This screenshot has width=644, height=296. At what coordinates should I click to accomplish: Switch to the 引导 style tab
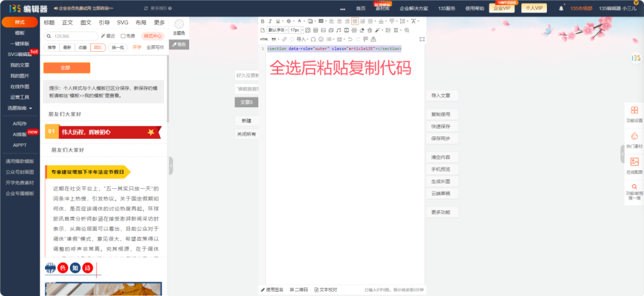pyautogui.click(x=104, y=23)
